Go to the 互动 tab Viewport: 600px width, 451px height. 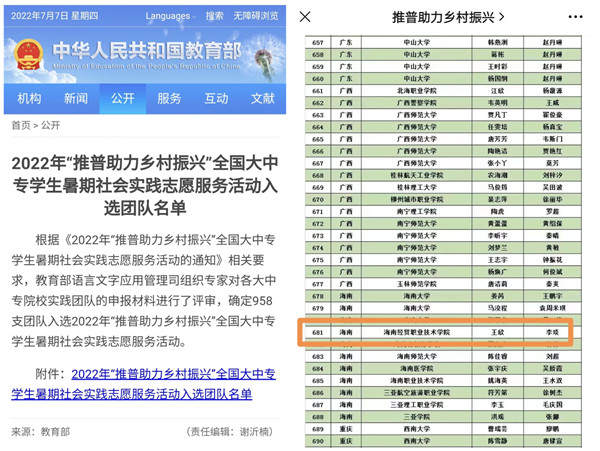point(216,99)
